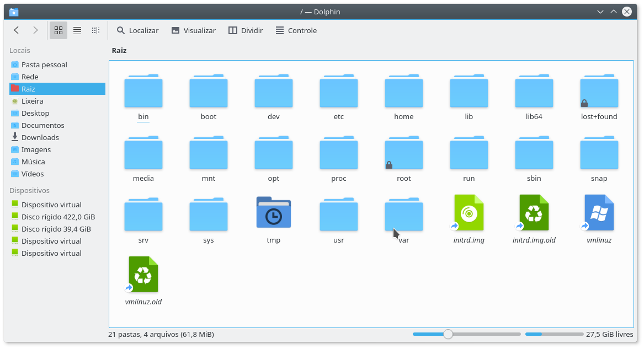This screenshot has height=349, width=644.
Task: Switch to details list view mode
Action: (77, 30)
